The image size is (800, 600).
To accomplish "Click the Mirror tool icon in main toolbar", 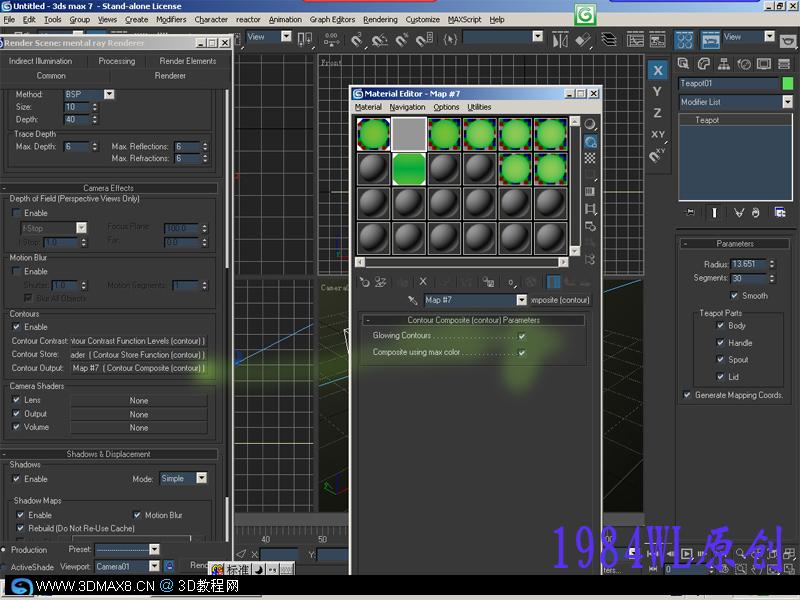I will [x=560, y=40].
